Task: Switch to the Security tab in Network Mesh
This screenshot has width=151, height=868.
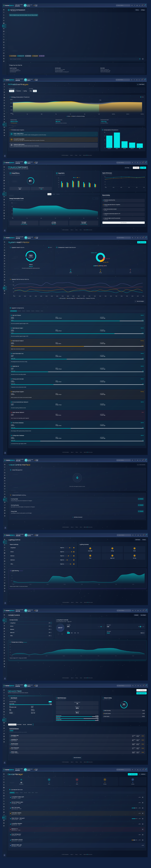Action: 25,724
